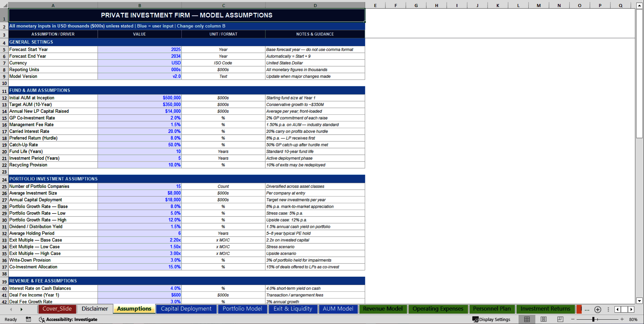
Task: Switch to Normal view icon in status bar
Action: coord(527,319)
